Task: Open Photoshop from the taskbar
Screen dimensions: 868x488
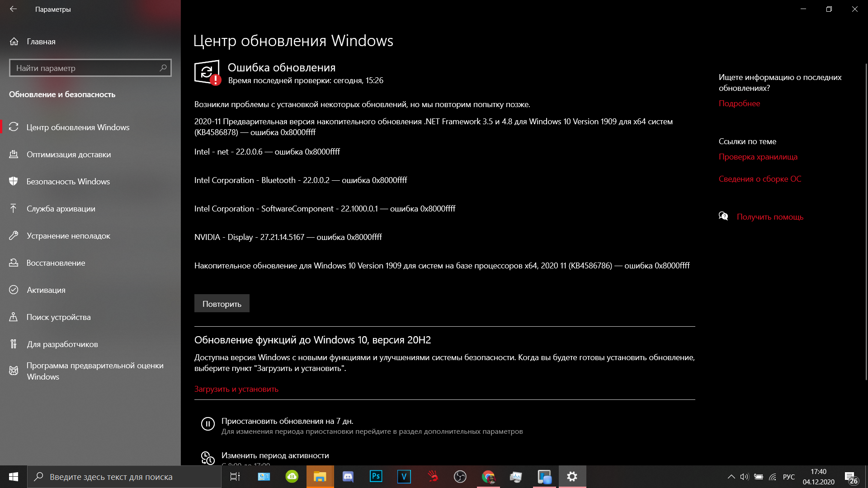Action: tap(376, 477)
